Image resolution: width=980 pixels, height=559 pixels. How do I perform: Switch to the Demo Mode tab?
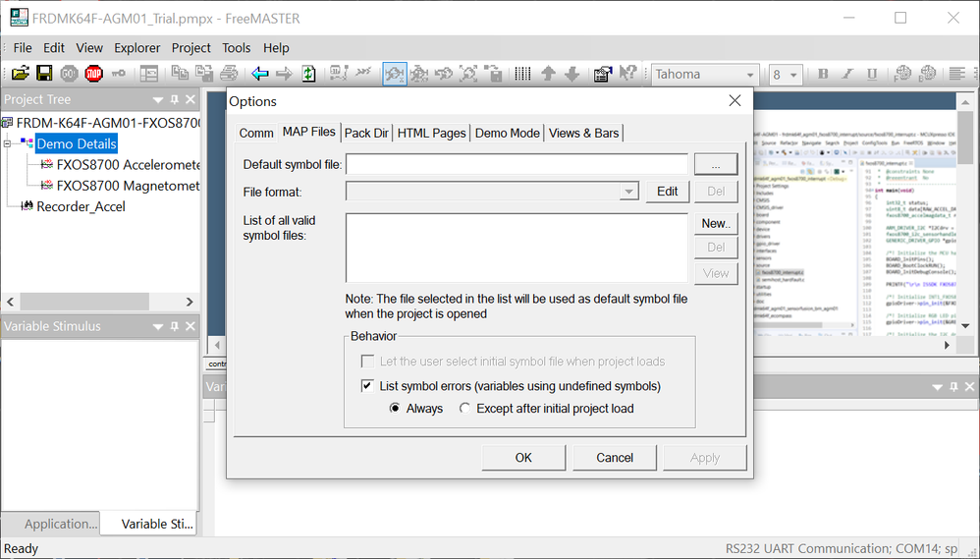click(x=507, y=134)
